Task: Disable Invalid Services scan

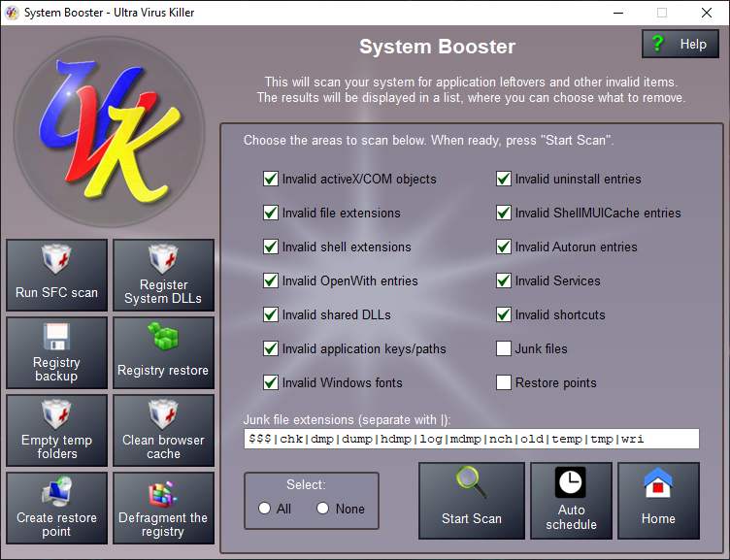Action: 503,280
